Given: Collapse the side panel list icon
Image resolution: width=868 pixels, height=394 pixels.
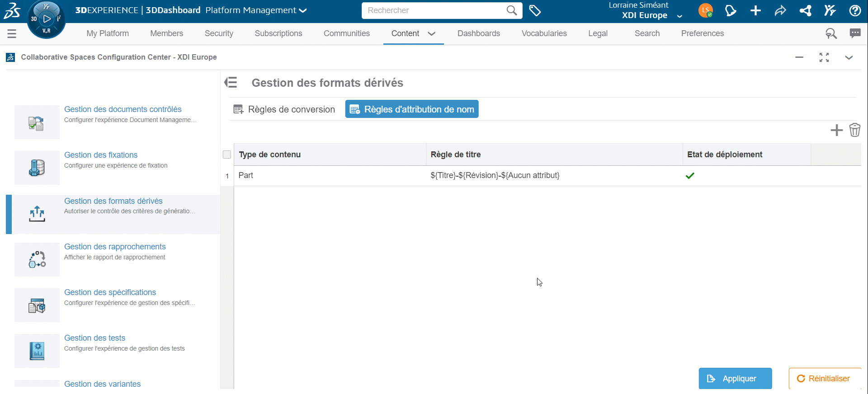Looking at the screenshot, I should tap(231, 83).
